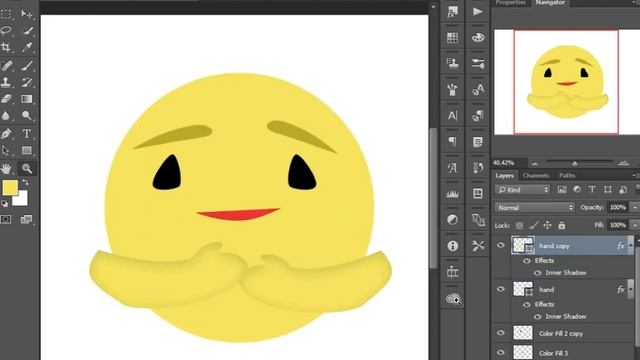Lock transparent pixels

[519, 225]
